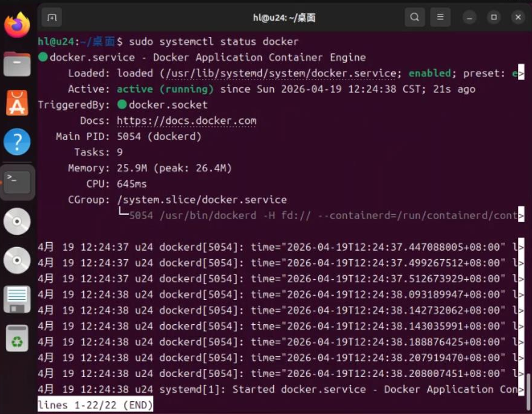This screenshot has height=414, width=532.
Task: Maximize the terminal window
Action: point(494,17)
